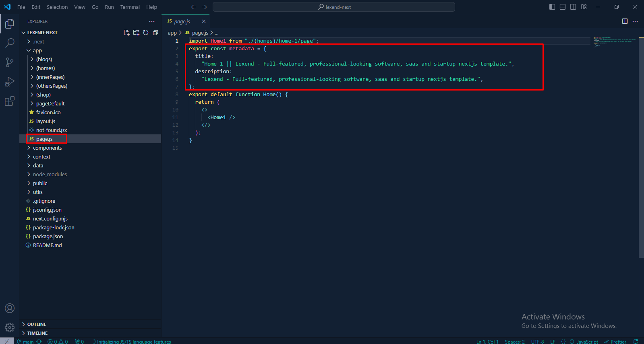Click the curly braces language status icon
Image resolution: width=644 pixels, height=344 pixels.
[563, 342]
